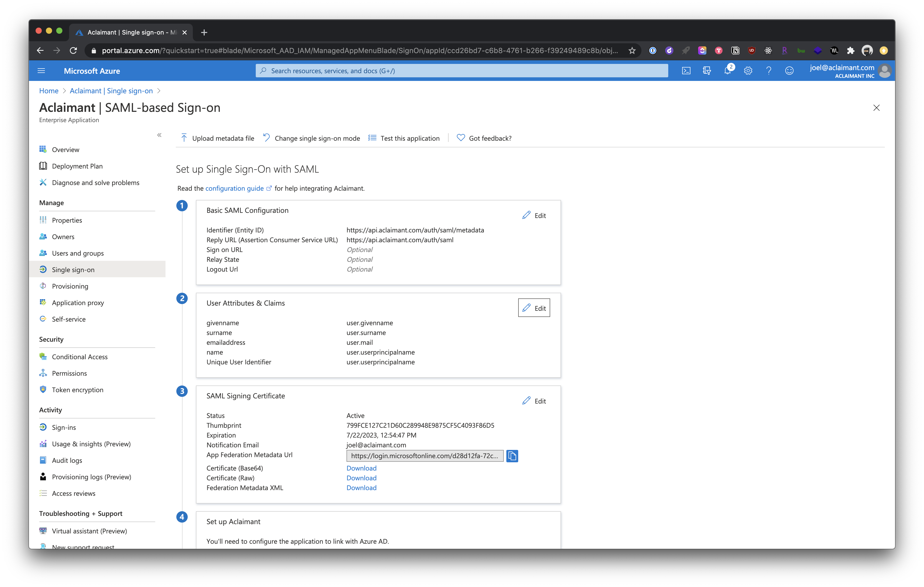
Task: Edit User Attributes & Claims
Action: pos(534,308)
